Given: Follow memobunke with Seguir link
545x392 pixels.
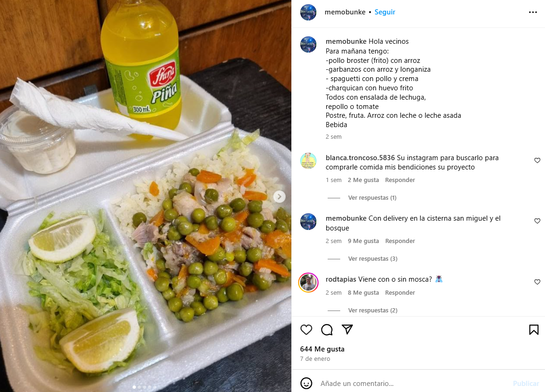Looking at the screenshot, I should [385, 12].
